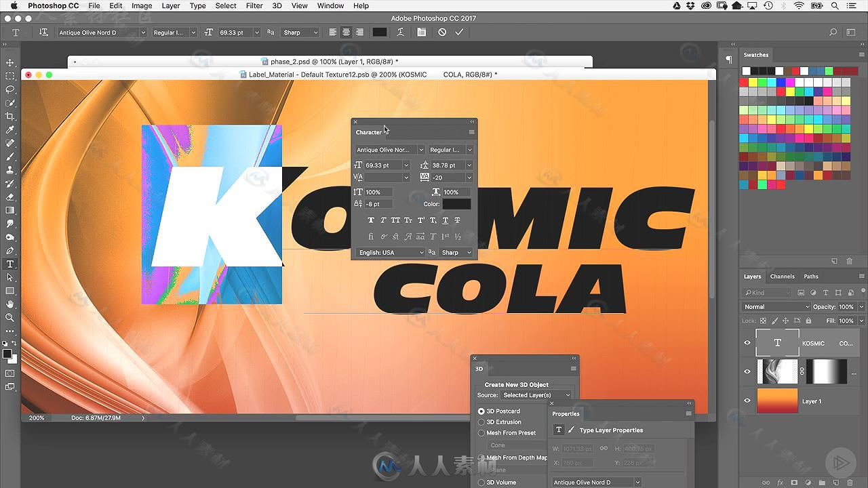The image size is (868, 488).
Task: Switch to the Channels tab
Action: click(x=782, y=277)
